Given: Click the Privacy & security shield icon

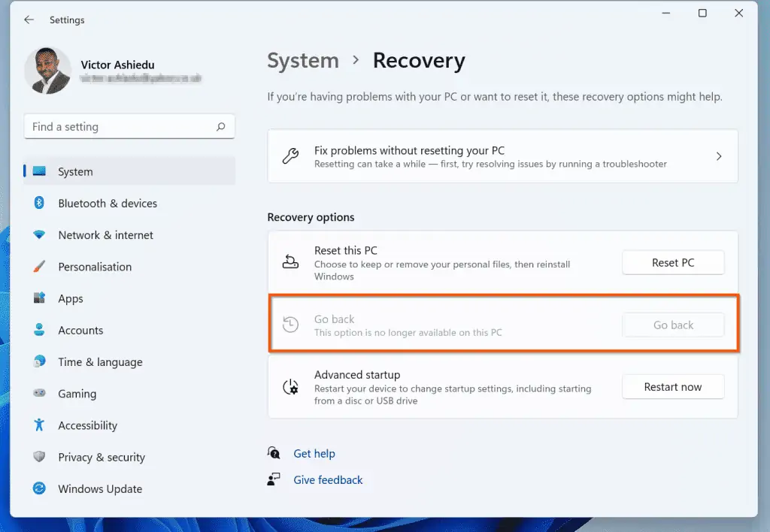Looking at the screenshot, I should click(40, 457).
